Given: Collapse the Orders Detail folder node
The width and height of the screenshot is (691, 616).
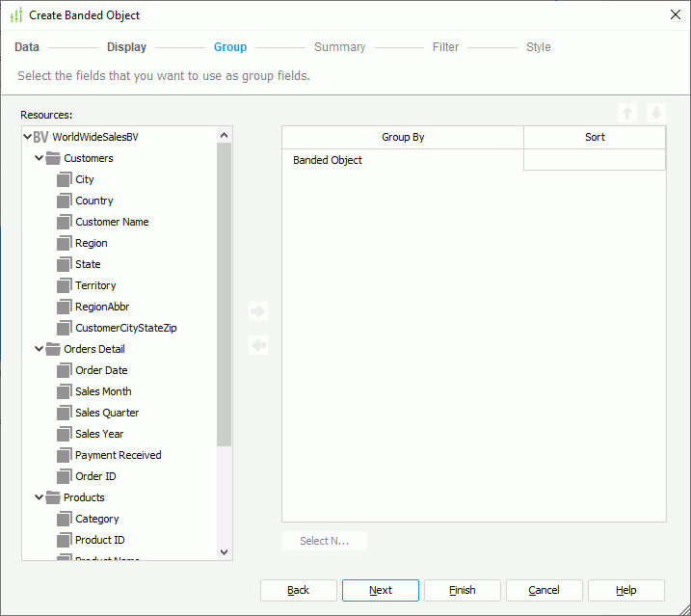Looking at the screenshot, I should 39,349.
